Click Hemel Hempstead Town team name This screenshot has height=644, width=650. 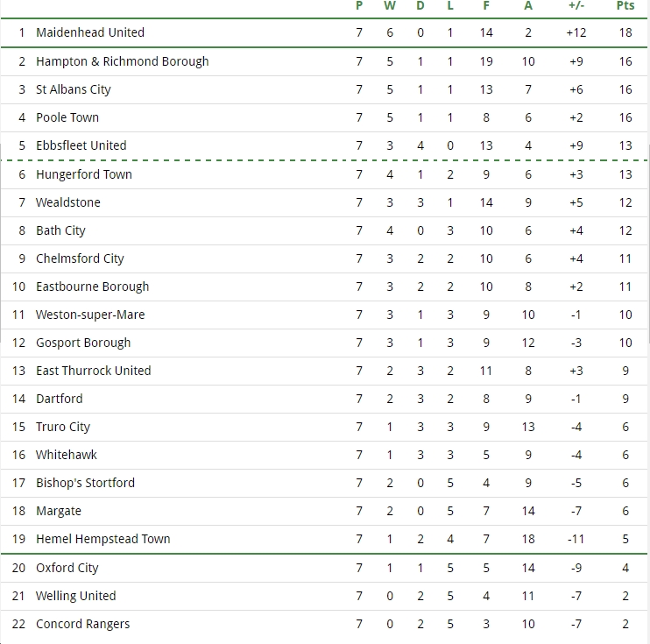point(103,539)
